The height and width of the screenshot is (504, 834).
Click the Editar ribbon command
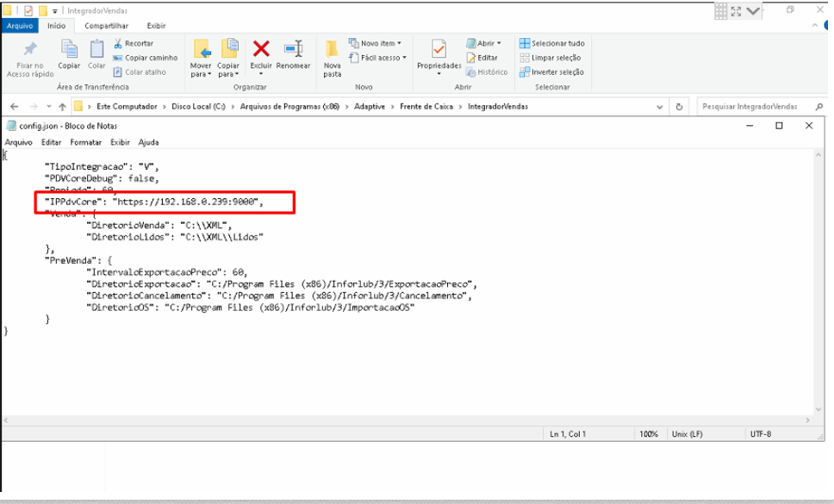click(482, 58)
